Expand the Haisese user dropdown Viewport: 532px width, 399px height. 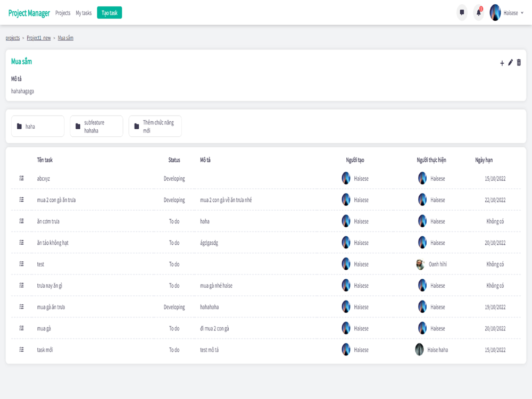pos(522,13)
